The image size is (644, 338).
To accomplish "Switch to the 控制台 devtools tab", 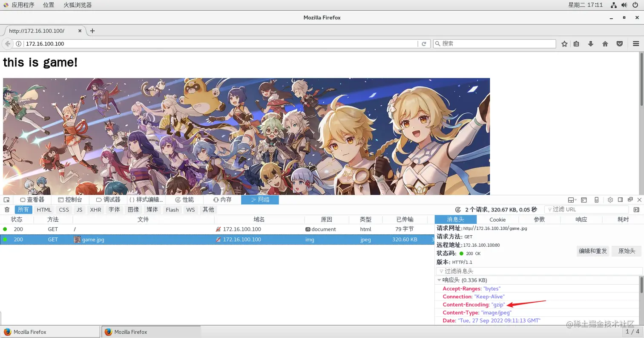I will pyautogui.click(x=70, y=200).
